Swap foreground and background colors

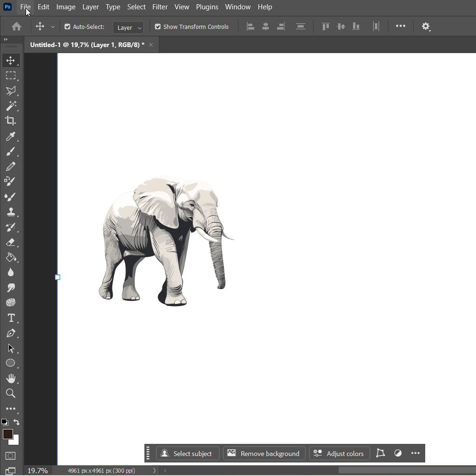[17, 422]
